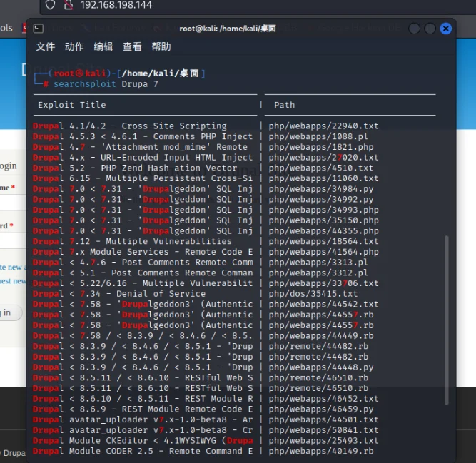Click path php/webapps/34992.py
The image size is (476, 463).
pyautogui.click(x=321, y=200)
